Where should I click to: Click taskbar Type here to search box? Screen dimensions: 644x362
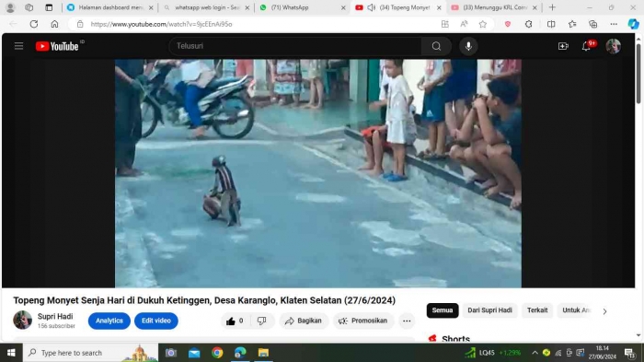click(x=90, y=353)
